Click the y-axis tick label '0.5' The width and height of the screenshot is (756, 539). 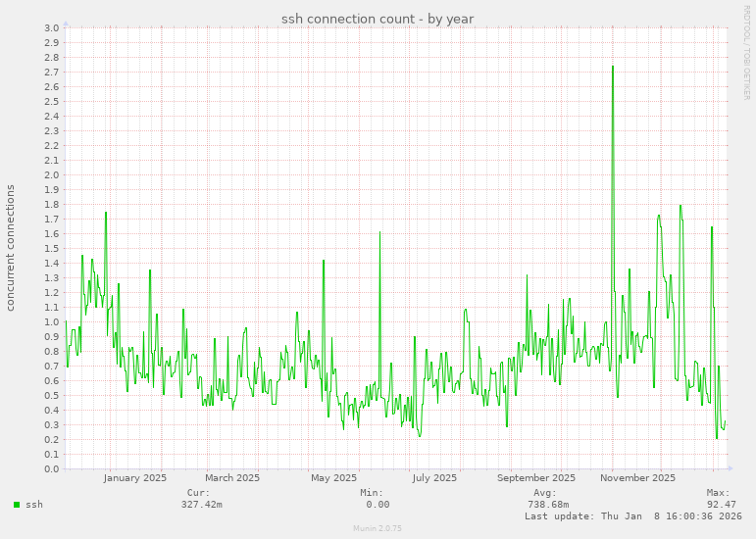click(x=52, y=396)
